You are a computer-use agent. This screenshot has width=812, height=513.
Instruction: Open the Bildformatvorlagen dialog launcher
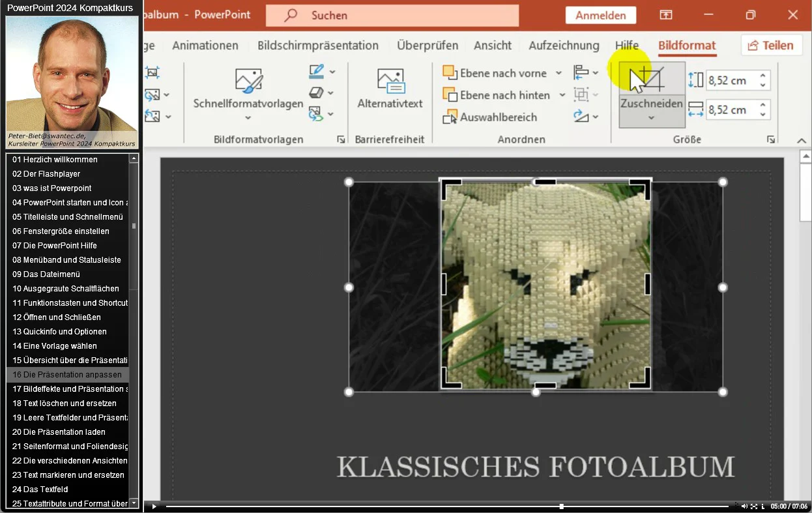pos(340,139)
